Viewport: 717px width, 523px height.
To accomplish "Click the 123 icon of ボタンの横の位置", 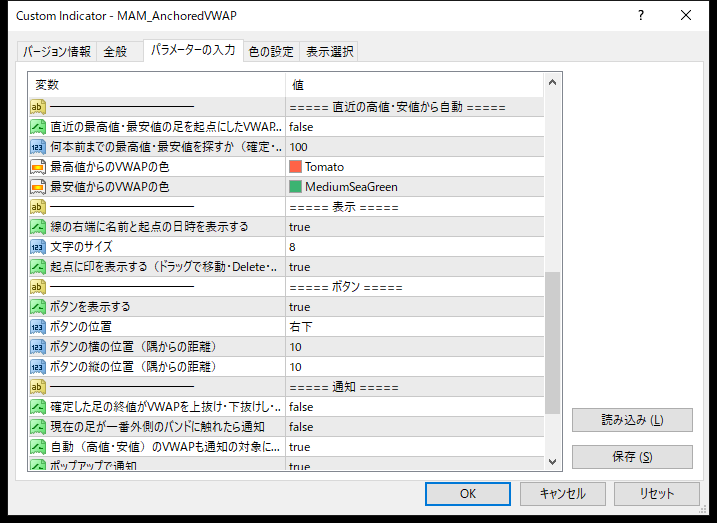I will (38, 347).
